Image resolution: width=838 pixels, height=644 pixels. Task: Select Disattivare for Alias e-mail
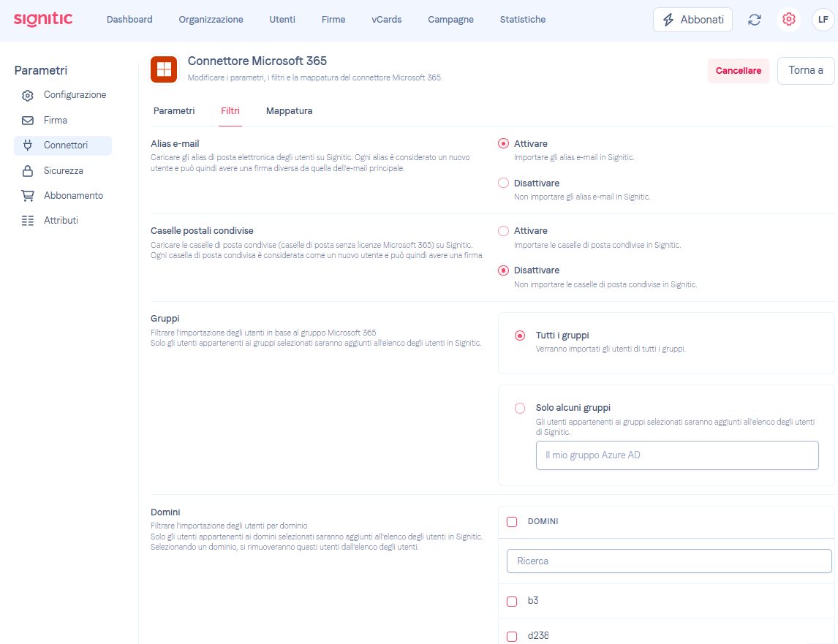point(503,183)
